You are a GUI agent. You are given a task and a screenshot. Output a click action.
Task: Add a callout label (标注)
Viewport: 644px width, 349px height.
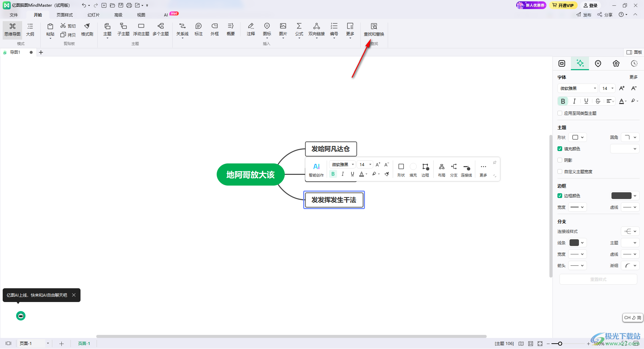point(199,30)
